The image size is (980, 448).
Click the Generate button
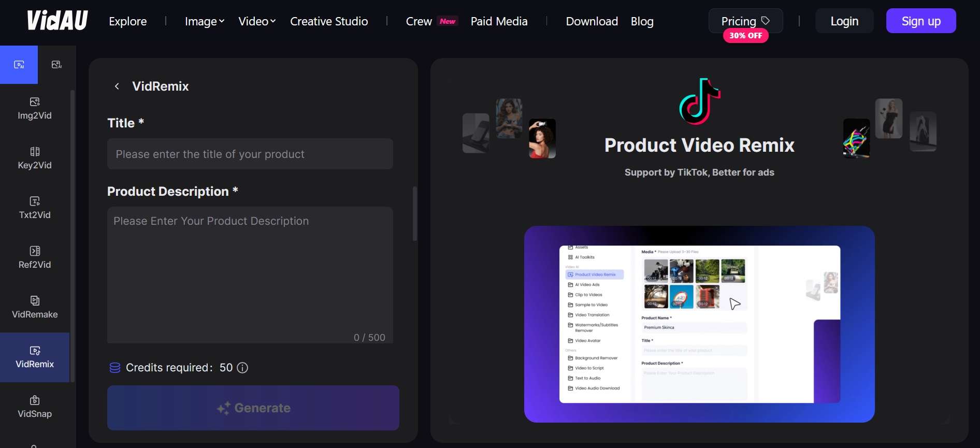pyautogui.click(x=253, y=408)
